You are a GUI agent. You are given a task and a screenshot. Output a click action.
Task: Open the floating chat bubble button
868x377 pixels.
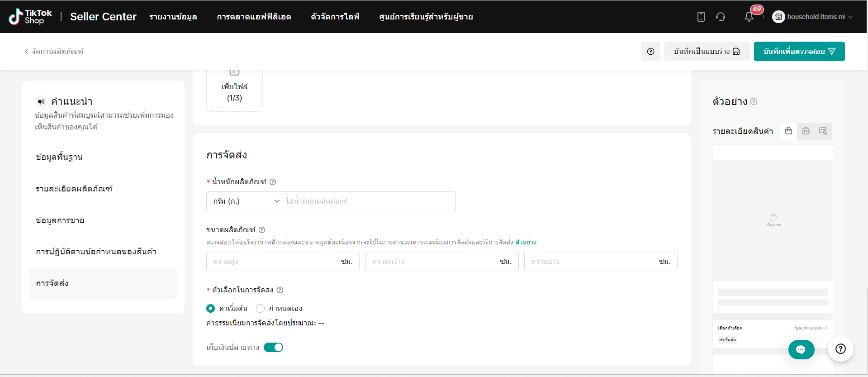click(x=801, y=349)
